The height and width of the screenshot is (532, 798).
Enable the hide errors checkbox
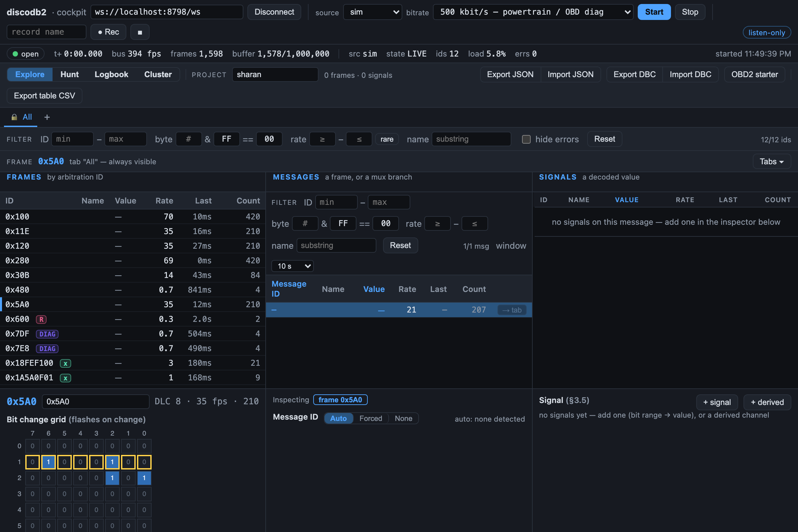526,139
